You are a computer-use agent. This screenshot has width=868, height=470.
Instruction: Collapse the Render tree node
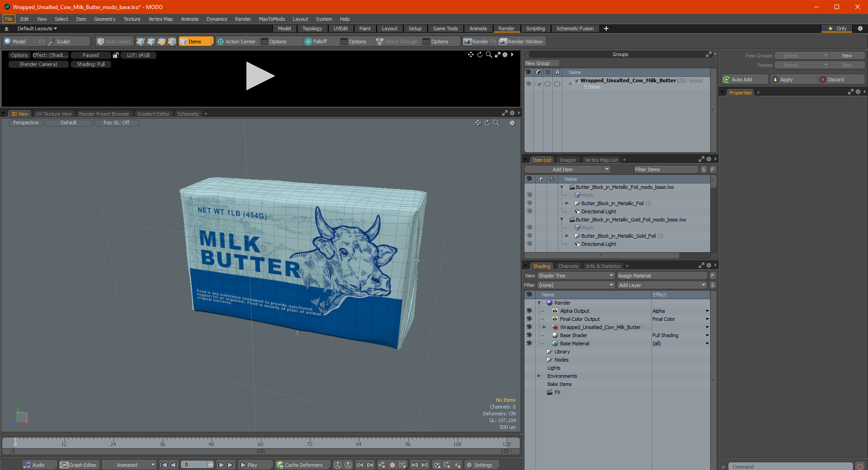[539, 303]
